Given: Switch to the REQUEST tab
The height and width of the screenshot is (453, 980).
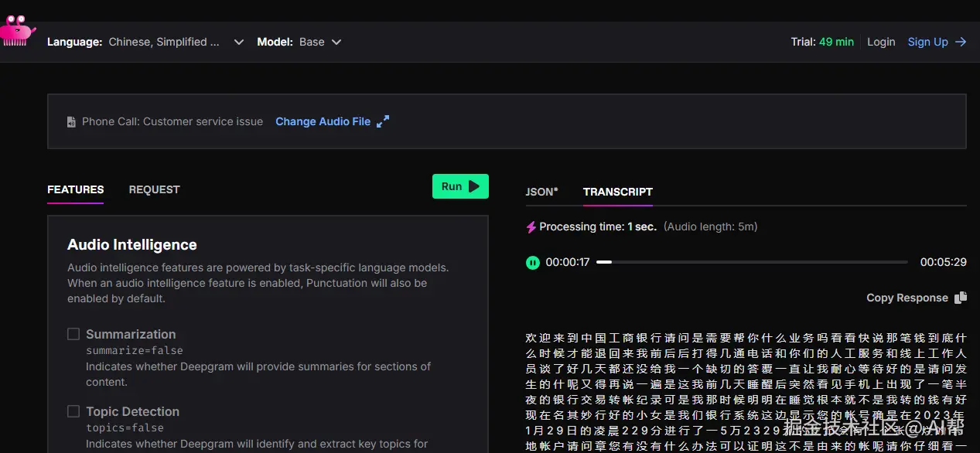Looking at the screenshot, I should 154,189.
